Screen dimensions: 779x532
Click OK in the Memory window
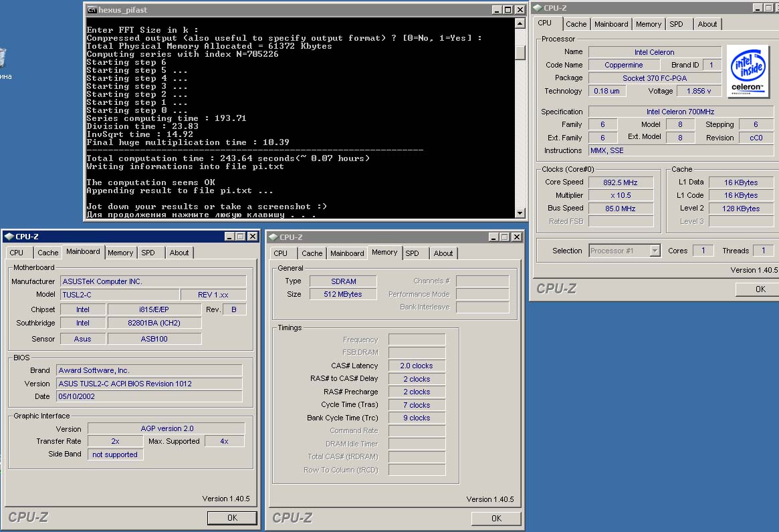[x=496, y=518]
